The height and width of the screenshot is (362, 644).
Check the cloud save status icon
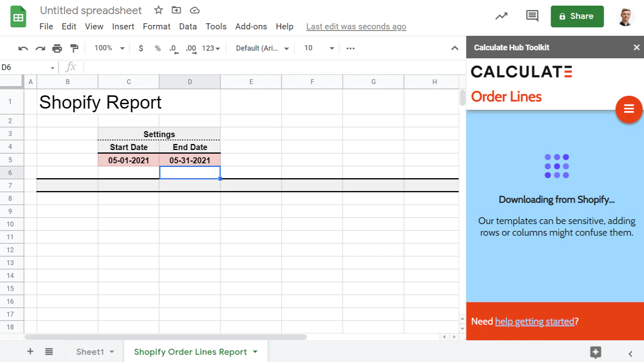click(195, 10)
